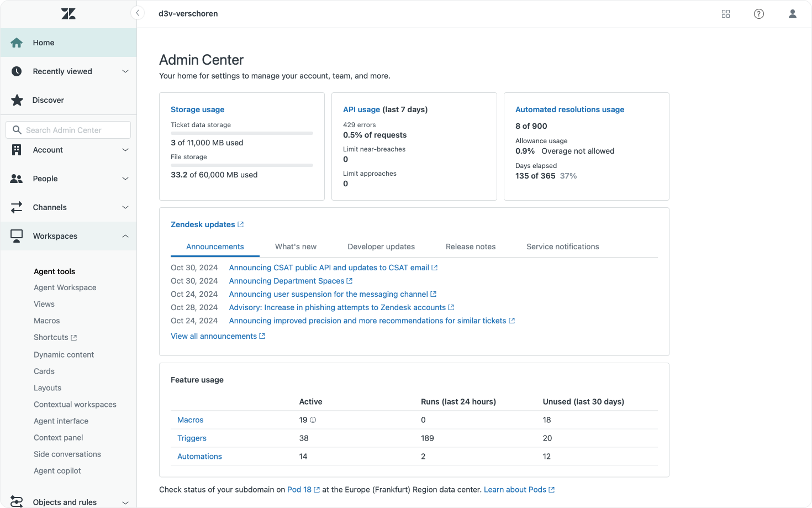This screenshot has height=508, width=812.
Task: Focus the Search Admin Center field
Action: [x=68, y=130]
